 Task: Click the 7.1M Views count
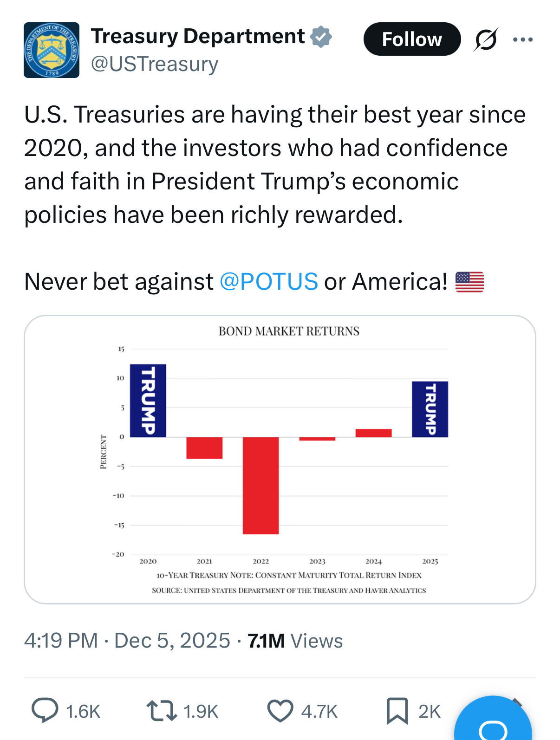click(295, 641)
